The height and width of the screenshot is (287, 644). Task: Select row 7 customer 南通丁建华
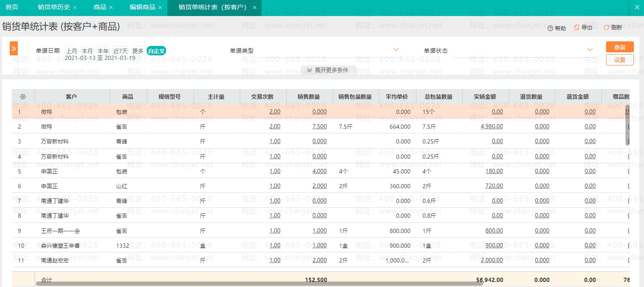pyautogui.click(x=55, y=201)
